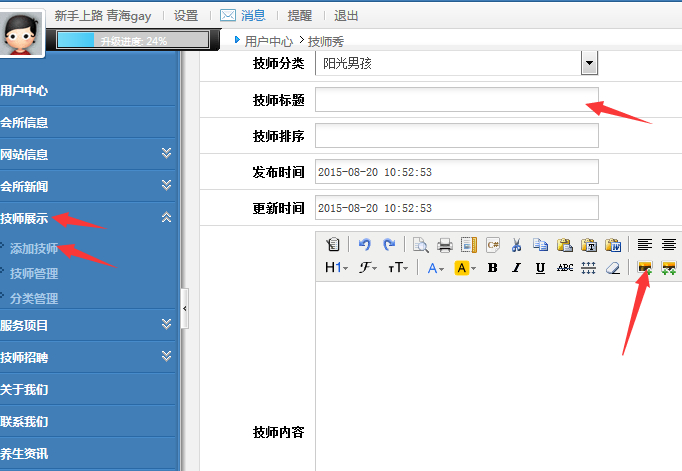Click inside the 技师内容 editor body
This screenshot has width=682, height=471.
click(x=498, y=376)
